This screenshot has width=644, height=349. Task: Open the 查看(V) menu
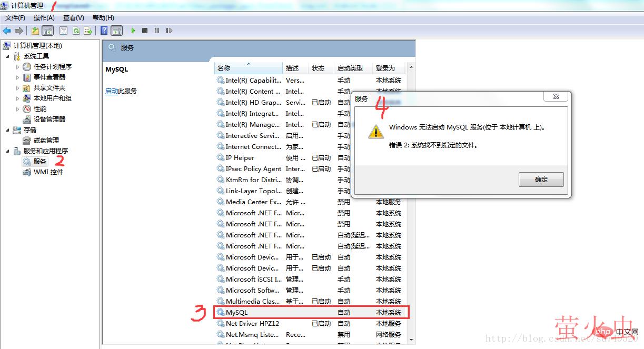point(74,18)
